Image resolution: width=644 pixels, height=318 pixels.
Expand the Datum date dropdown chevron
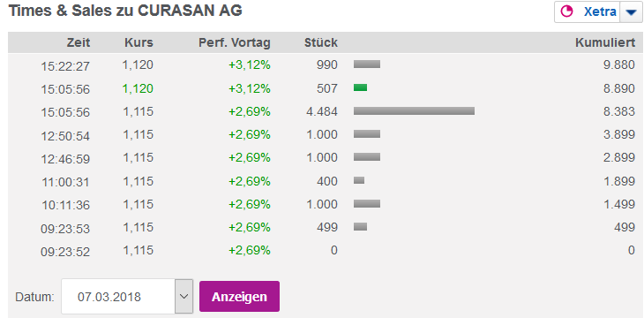184,296
